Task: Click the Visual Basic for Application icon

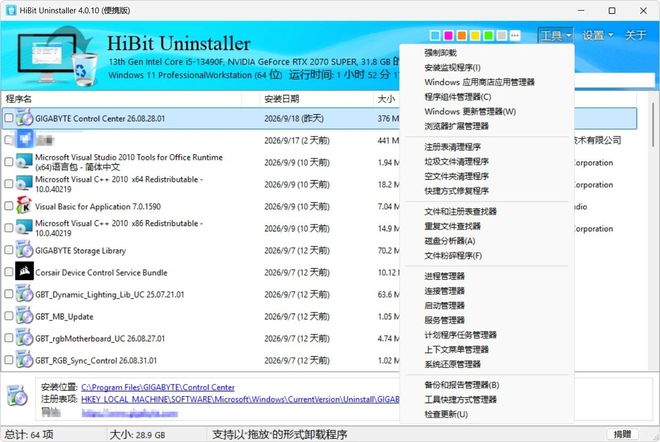Action: click(24, 206)
